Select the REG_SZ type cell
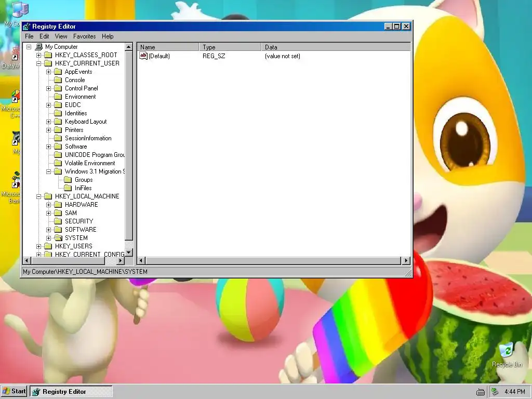 click(214, 56)
